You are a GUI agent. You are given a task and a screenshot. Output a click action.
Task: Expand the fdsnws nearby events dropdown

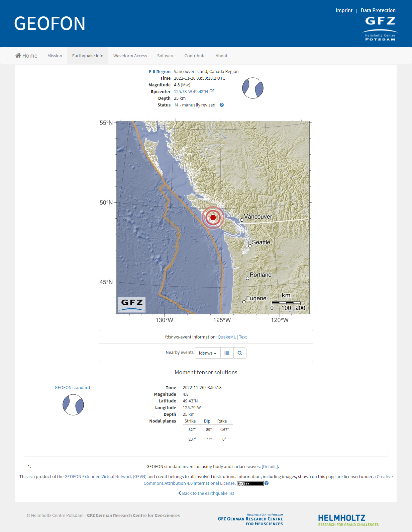[208, 353]
